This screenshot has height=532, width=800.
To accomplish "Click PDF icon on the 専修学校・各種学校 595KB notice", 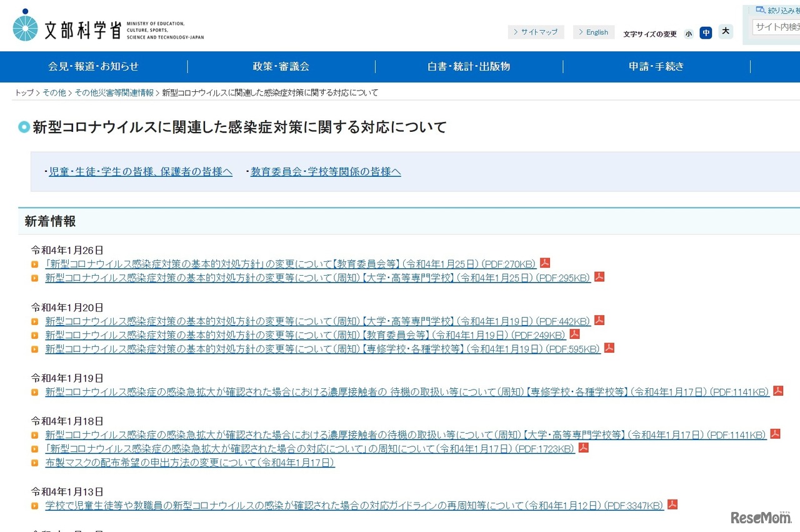I will point(609,348).
